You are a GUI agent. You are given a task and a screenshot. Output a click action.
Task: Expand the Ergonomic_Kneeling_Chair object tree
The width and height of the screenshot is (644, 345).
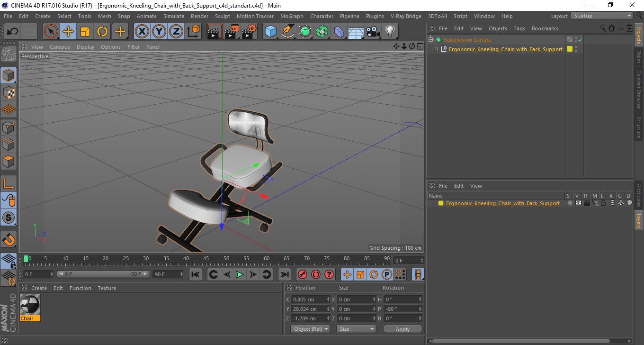click(x=436, y=49)
